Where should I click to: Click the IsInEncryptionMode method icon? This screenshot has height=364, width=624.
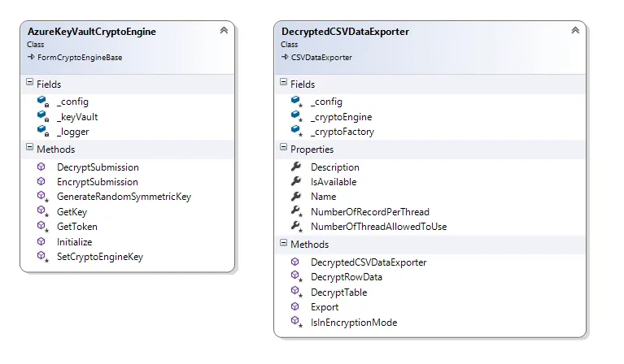point(296,322)
